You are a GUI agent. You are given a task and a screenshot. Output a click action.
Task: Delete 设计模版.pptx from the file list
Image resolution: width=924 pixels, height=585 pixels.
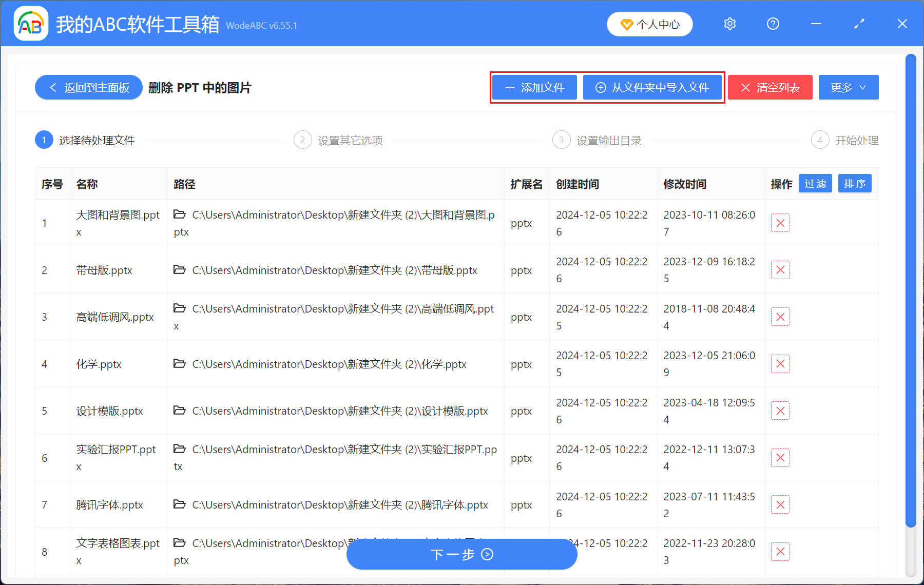pyautogui.click(x=780, y=411)
